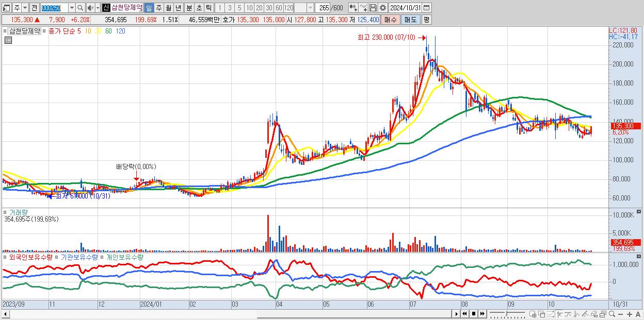Screen dimensions: 644x320
Task: Open the custom interval dropdown after 120
Action: (x=310, y=8)
